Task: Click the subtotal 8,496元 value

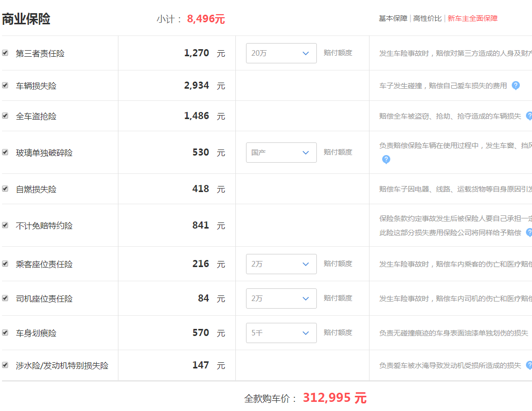Action: click(206, 19)
